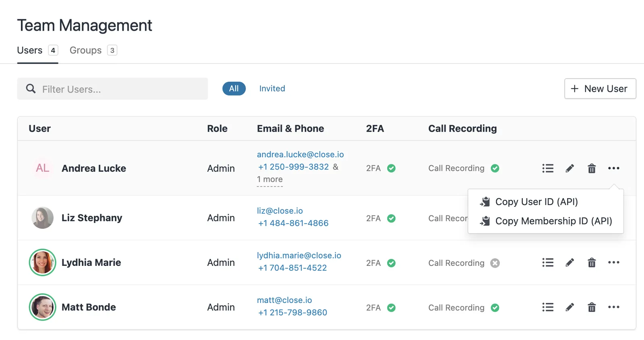Viewport: 644px width, 340px height.
Task: Click Liz Stephany's profile photo
Action: [x=42, y=218]
